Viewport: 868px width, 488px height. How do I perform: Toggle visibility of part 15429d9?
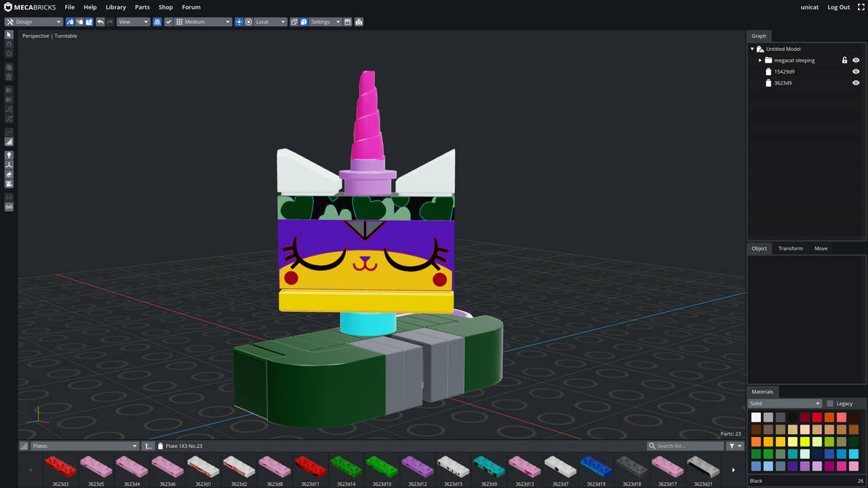(x=856, y=71)
